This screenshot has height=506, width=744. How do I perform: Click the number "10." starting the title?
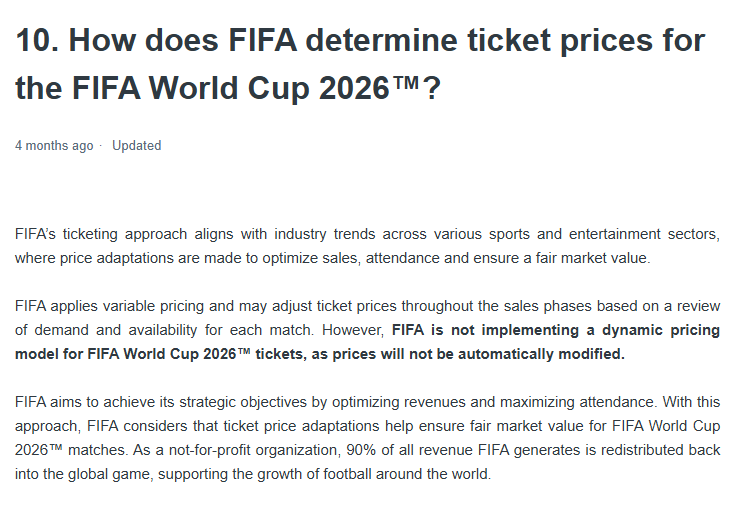click(37, 41)
